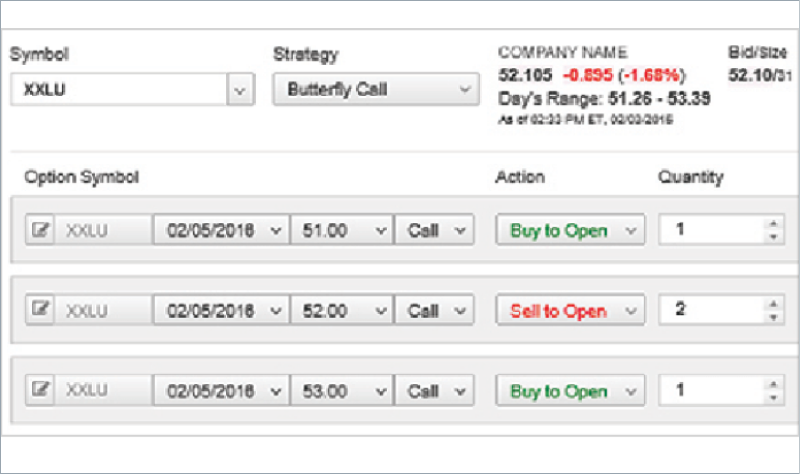800x474 pixels.
Task: Increase quantity of the 53.00 leg
Action: 771,385
